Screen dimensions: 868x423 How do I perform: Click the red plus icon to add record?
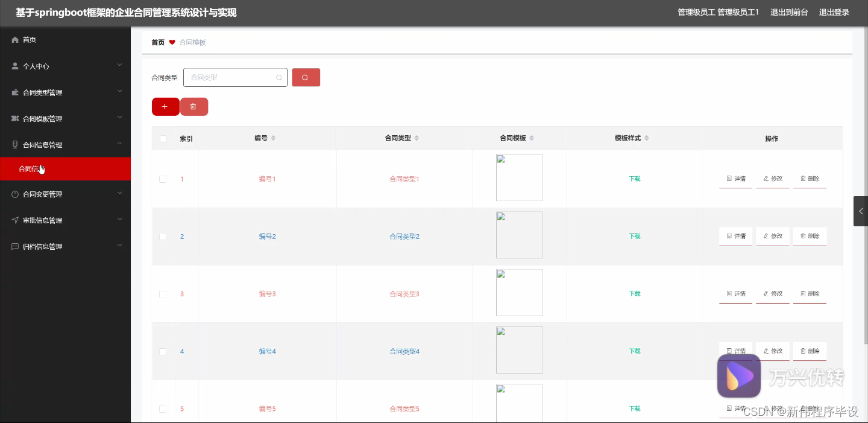(165, 106)
